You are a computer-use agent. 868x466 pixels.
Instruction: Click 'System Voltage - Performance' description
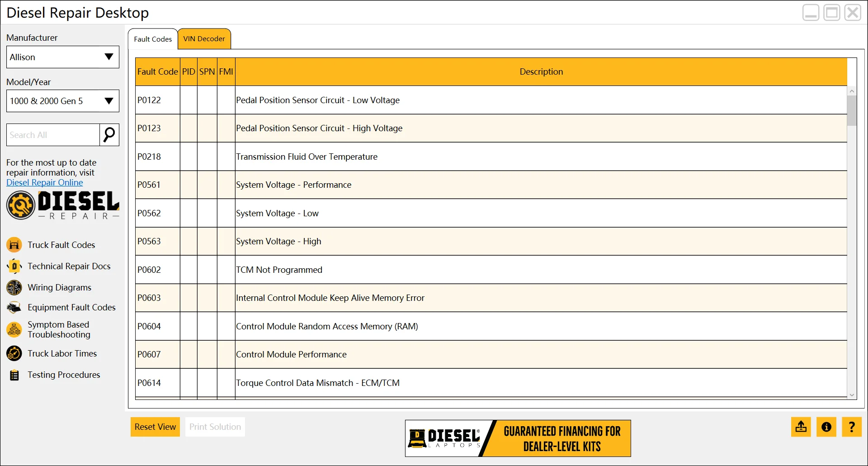[x=293, y=185]
